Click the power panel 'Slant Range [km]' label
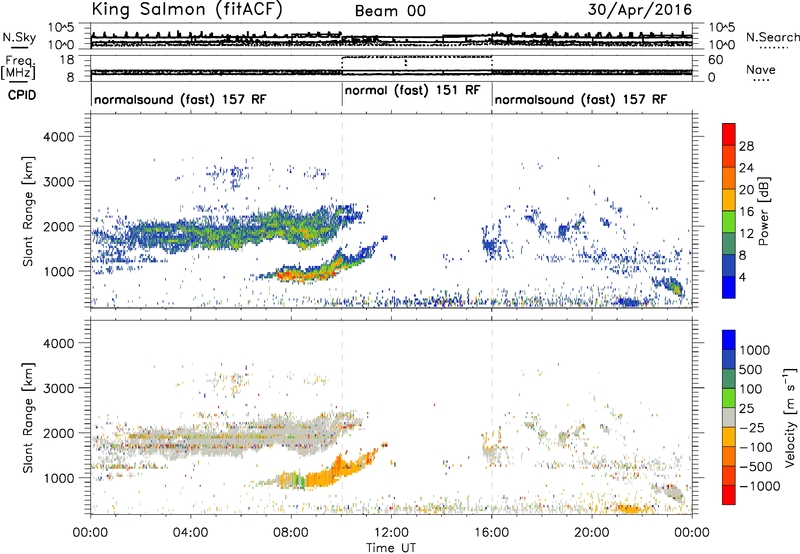The height and width of the screenshot is (554, 800). click(28, 211)
